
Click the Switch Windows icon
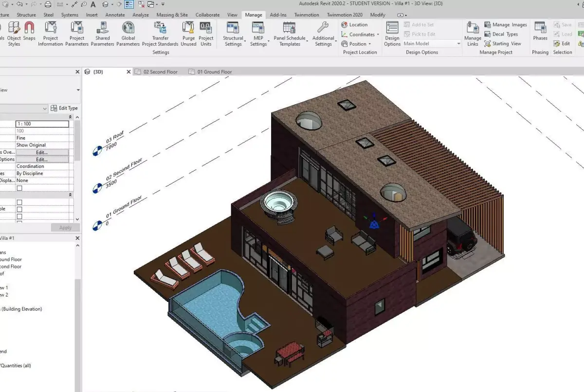[x=150, y=4]
